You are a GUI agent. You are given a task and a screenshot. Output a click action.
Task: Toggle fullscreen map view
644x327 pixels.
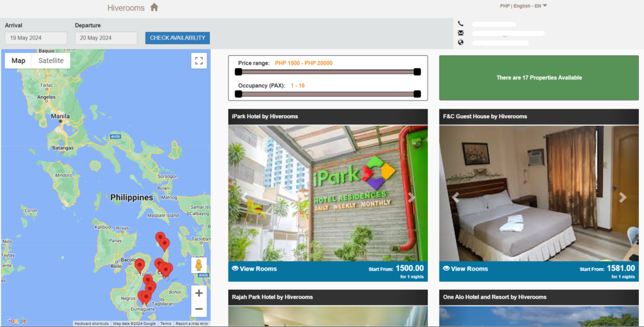tap(199, 61)
